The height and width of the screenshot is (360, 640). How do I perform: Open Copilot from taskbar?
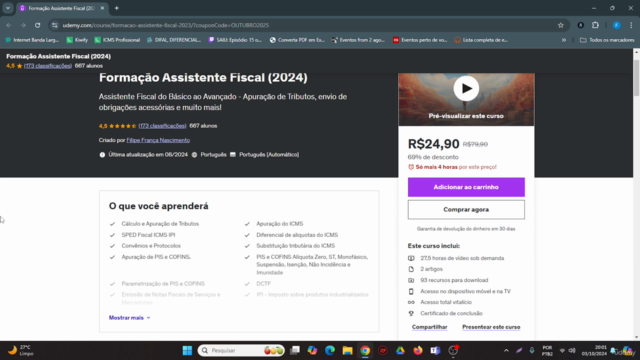pos(312,350)
